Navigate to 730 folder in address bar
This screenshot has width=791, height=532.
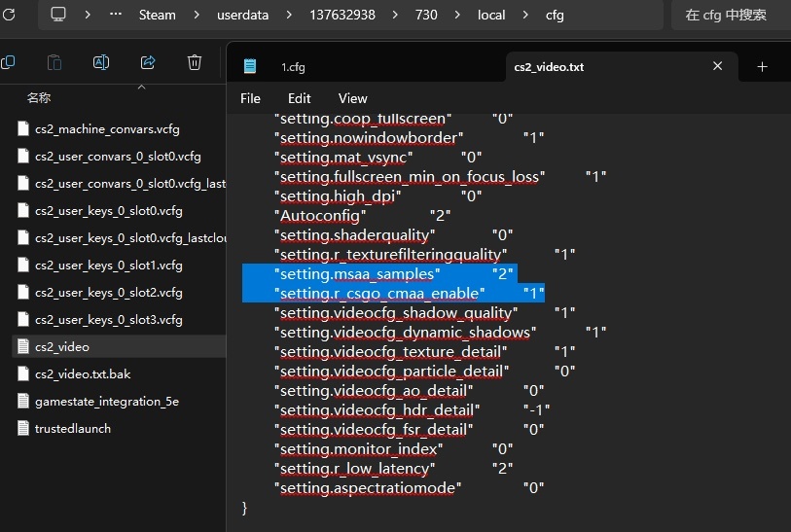pos(426,16)
